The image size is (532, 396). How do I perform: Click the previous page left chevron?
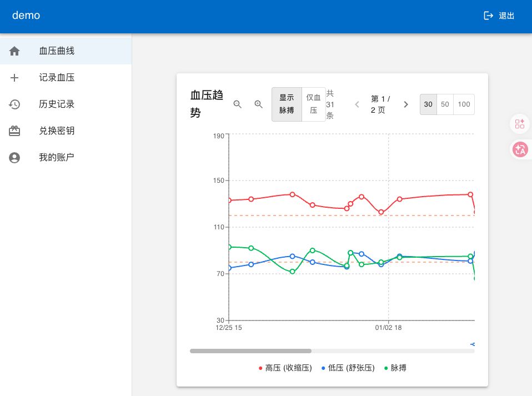[357, 104]
